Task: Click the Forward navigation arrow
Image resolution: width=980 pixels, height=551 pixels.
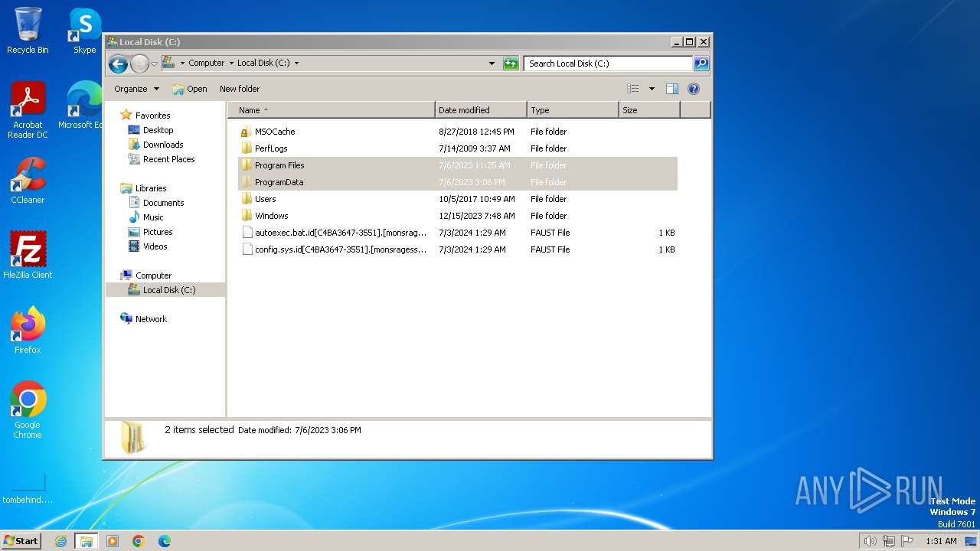Action: (x=139, y=64)
